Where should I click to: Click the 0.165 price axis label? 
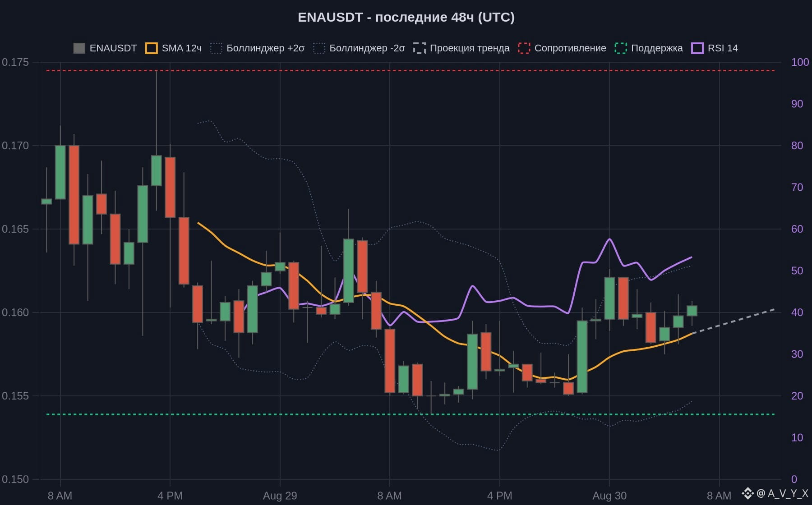pyautogui.click(x=15, y=229)
